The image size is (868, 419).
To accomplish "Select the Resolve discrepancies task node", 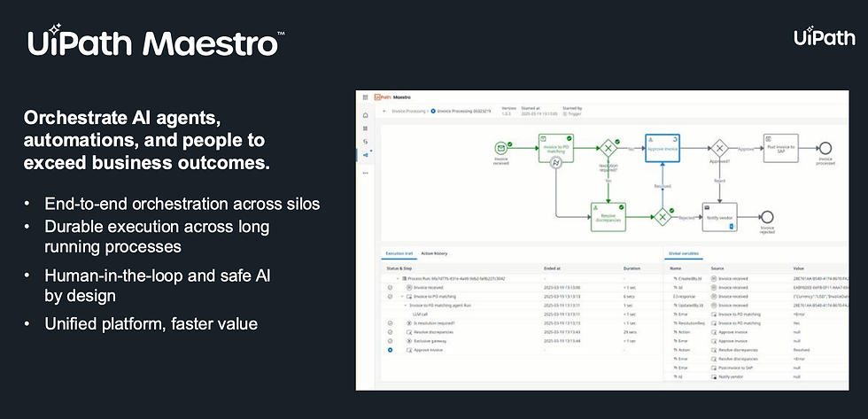I will click(x=608, y=217).
